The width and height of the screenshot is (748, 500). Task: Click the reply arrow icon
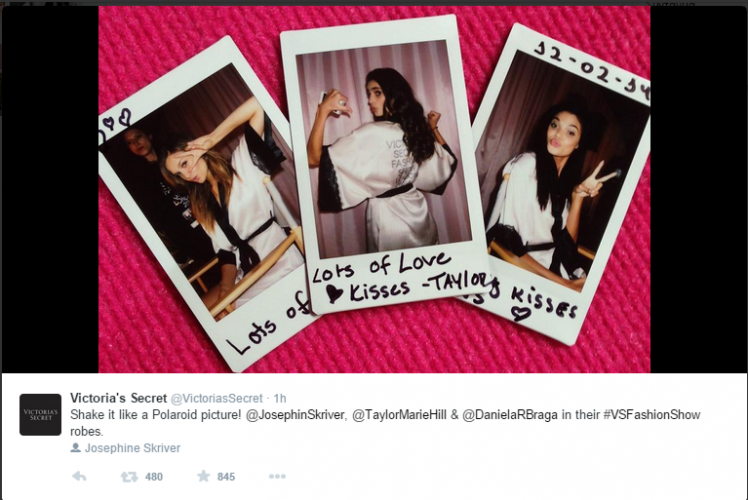coord(79,476)
